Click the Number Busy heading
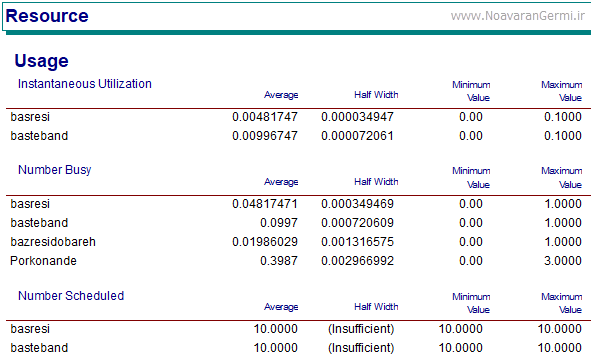591x364 pixels. click(x=55, y=170)
